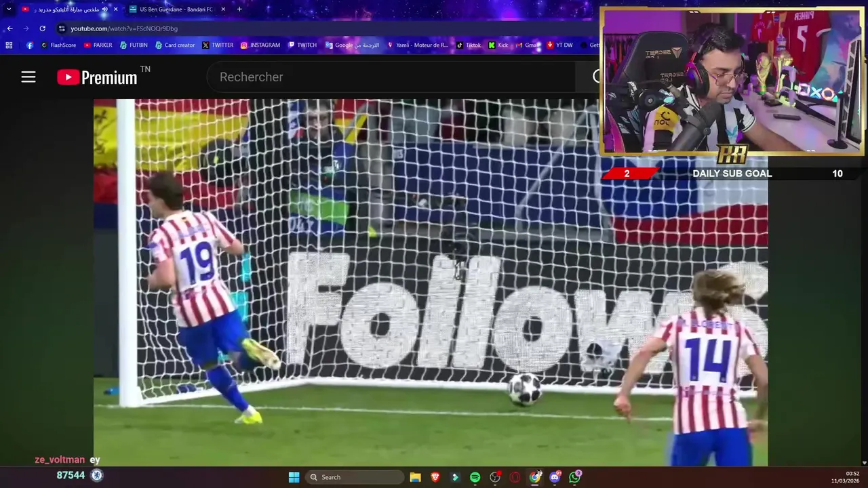The width and height of the screenshot is (868, 488).
Task: Open the INSTAGRAM bookmark
Action: (x=260, y=45)
